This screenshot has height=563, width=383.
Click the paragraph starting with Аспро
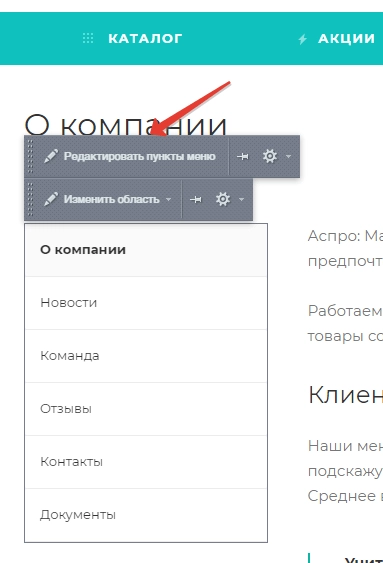tap(345, 248)
